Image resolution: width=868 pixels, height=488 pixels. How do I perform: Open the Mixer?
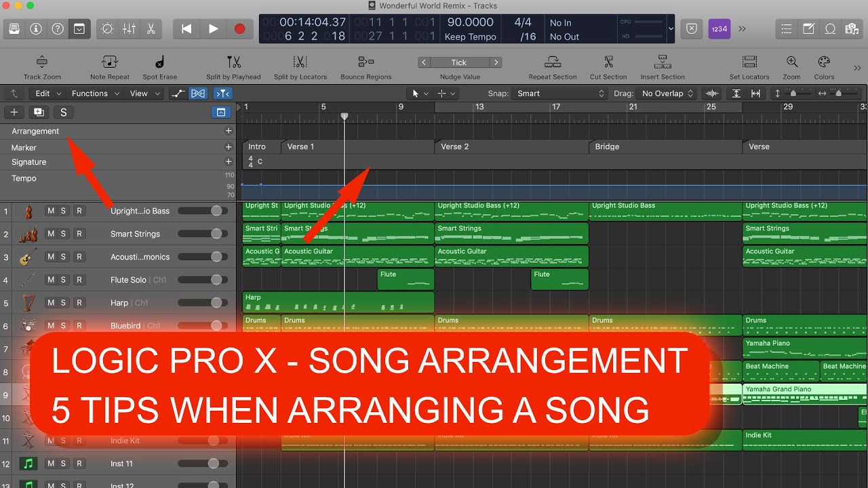point(129,29)
